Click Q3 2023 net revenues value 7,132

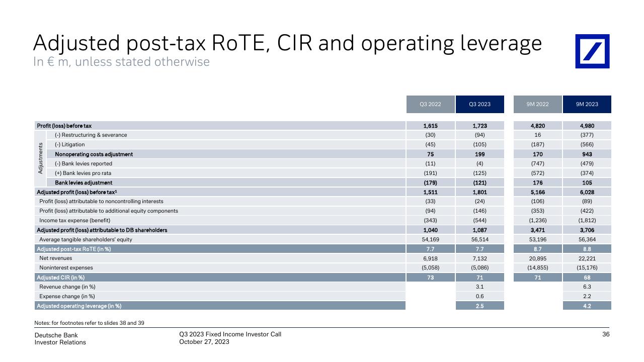[479, 258]
